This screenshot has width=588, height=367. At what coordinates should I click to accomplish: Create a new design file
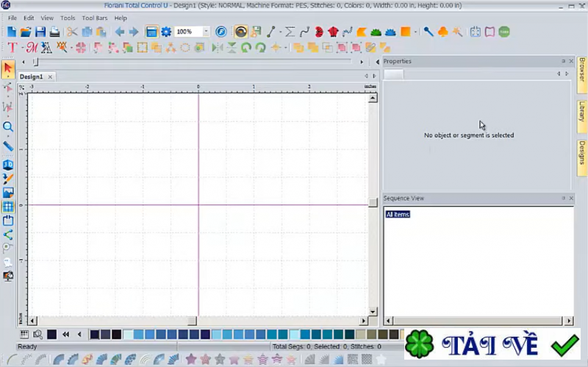(12, 32)
